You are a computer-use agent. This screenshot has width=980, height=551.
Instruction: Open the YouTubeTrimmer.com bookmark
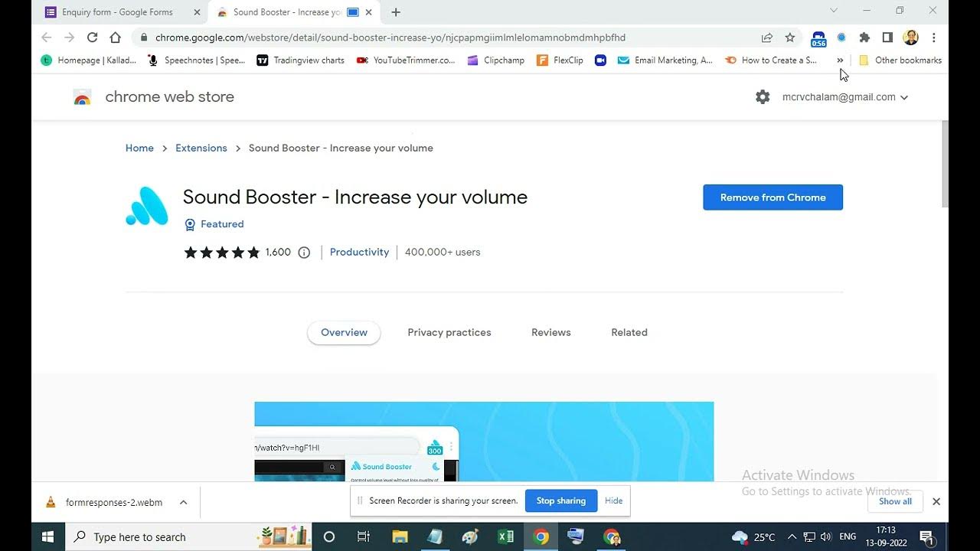coord(406,60)
